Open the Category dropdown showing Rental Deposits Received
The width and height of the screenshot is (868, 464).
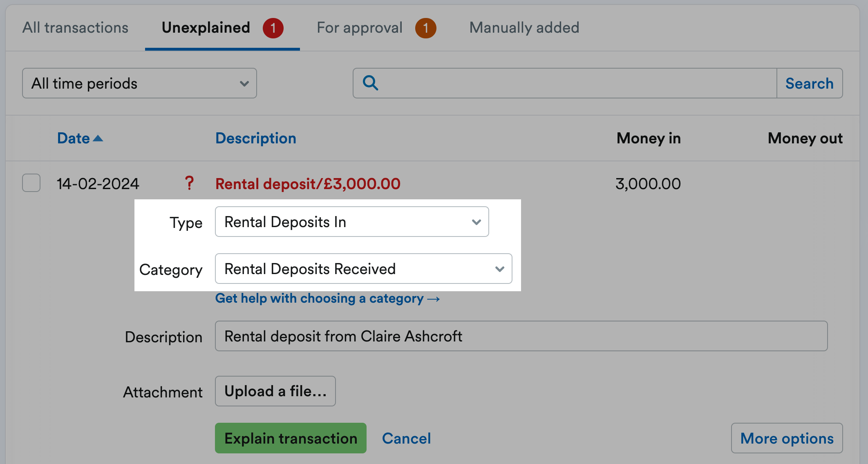tap(364, 269)
